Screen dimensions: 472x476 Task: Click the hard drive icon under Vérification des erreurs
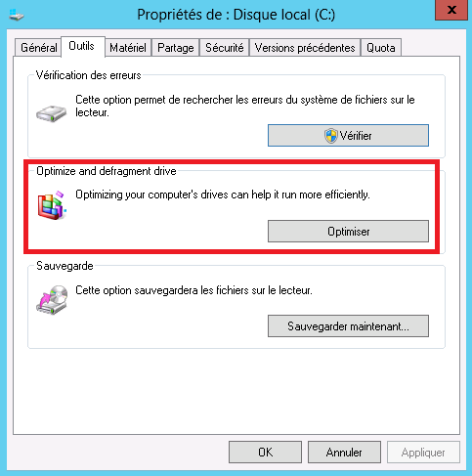[51, 113]
